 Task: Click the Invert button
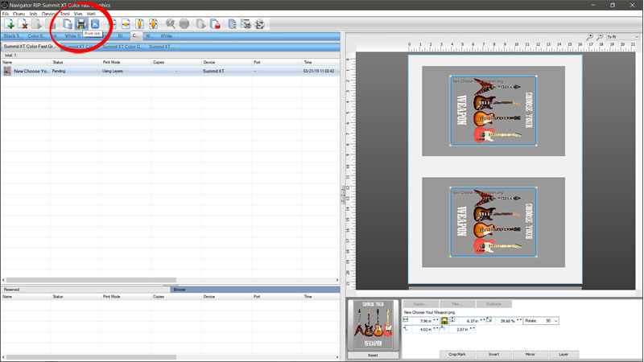click(x=493, y=354)
